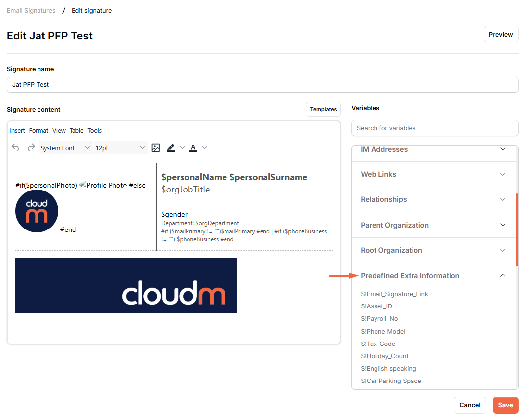526x420 pixels.
Task: Open the text color dropdown arrow
Action: click(x=205, y=147)
